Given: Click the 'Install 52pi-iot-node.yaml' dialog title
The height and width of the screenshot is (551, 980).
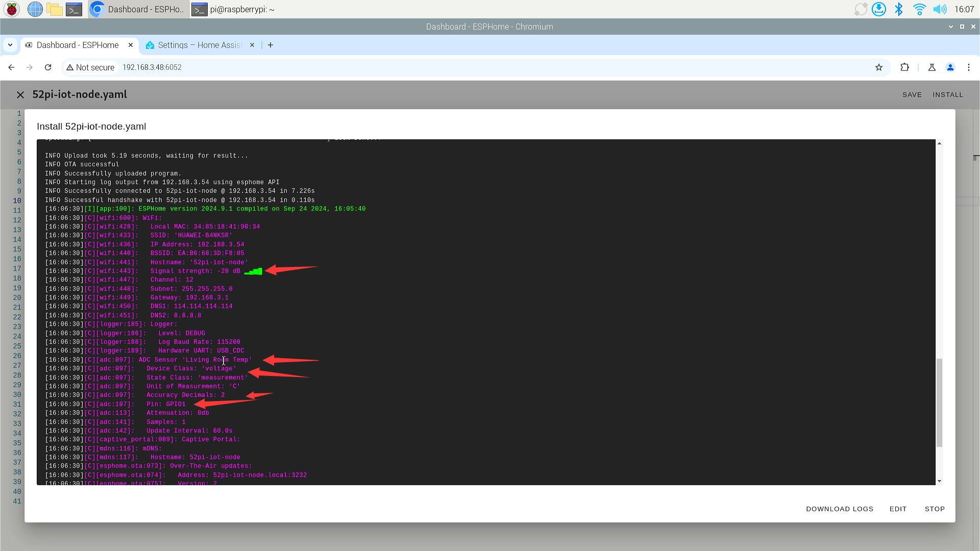Looking at the screenshot, I should coord(91,127).
